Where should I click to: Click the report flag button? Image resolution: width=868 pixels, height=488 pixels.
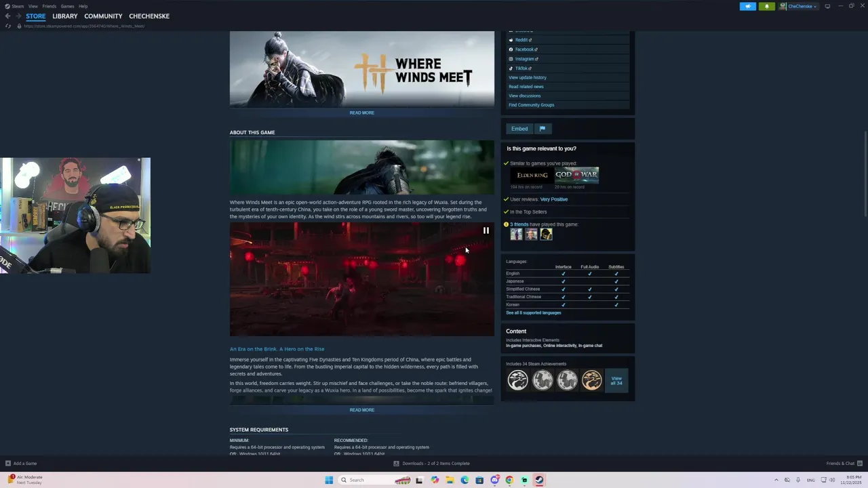[542, 129]
